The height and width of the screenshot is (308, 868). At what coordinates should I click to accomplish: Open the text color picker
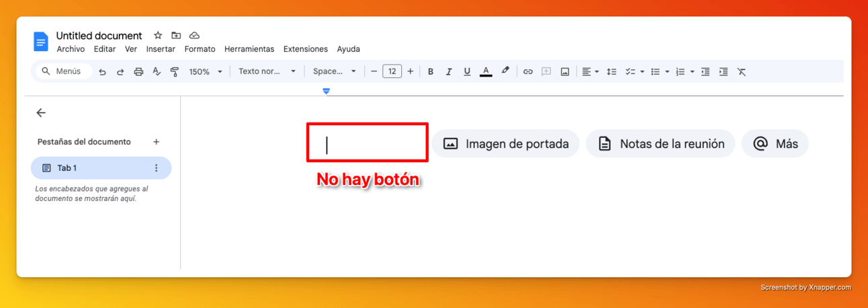[486, 71]
